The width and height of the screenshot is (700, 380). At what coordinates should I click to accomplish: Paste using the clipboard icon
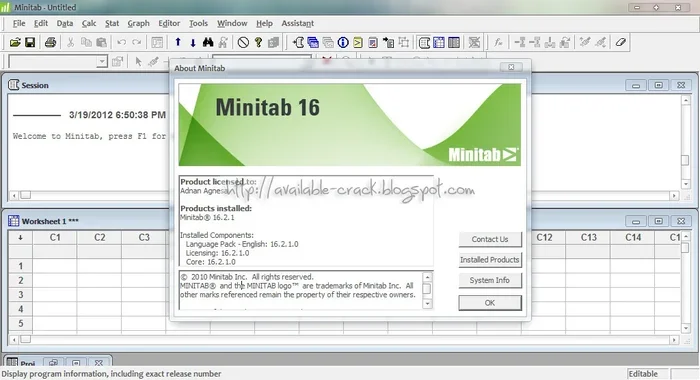point(101,42)
